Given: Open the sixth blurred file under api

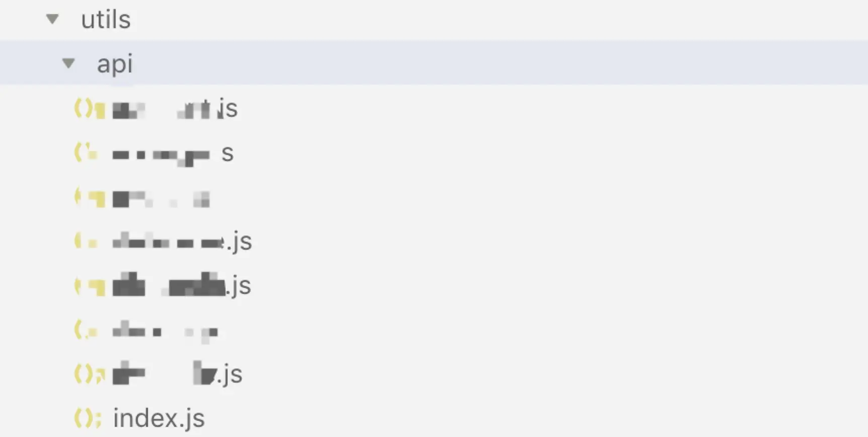Looking at the screenshot, I should (x=165, y=333).
